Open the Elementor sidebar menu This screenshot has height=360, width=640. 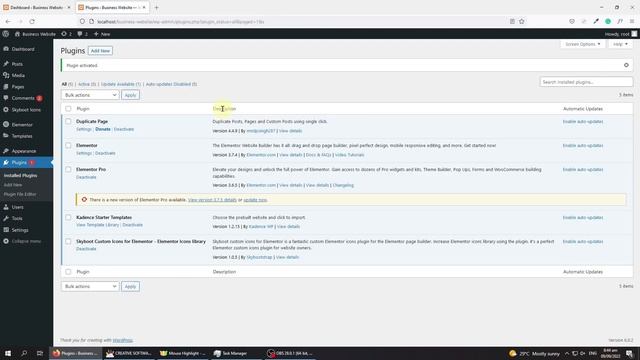22,124
